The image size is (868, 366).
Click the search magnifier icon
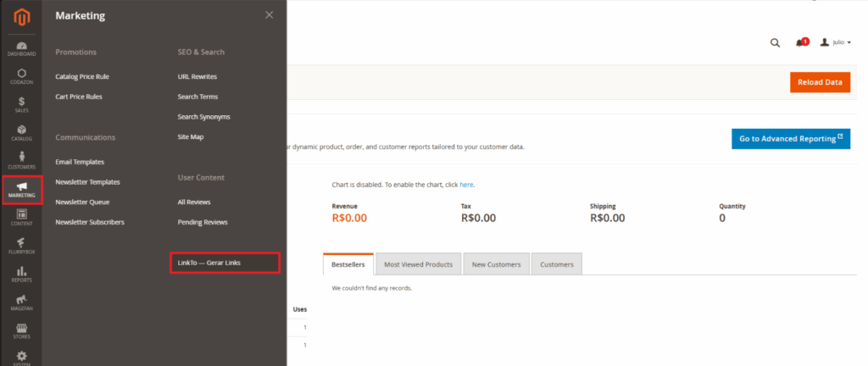click(775, 42)
